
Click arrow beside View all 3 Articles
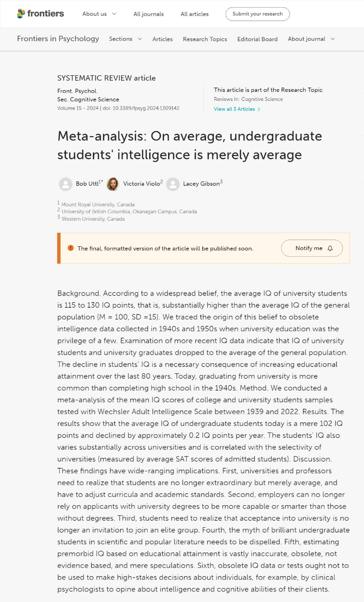[x=259, y=109]
